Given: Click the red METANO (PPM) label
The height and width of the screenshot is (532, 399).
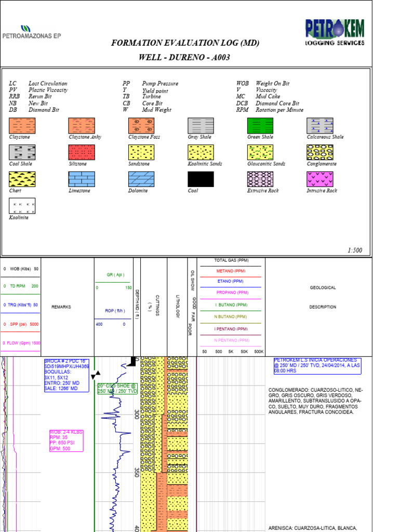Looking at the screenshot, I should pos(231,271).
